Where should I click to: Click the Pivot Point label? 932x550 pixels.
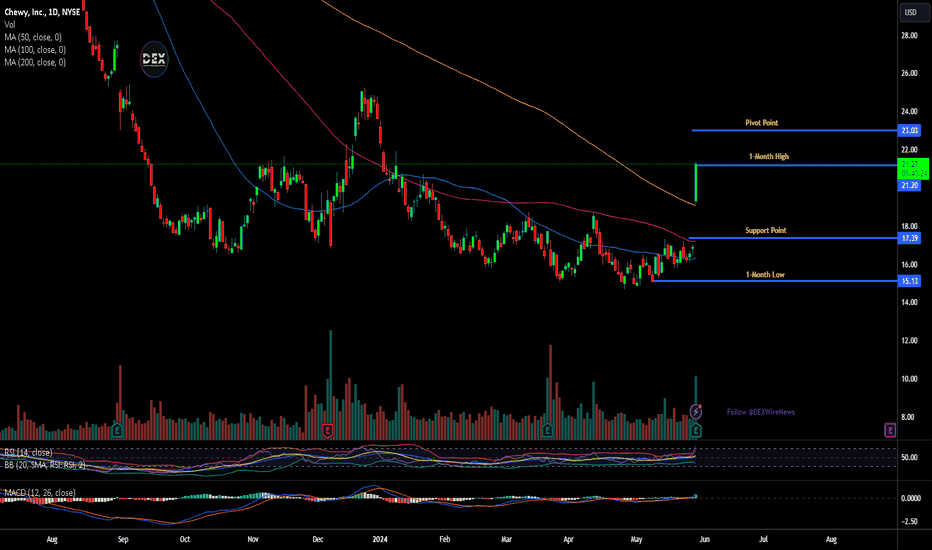761,122
